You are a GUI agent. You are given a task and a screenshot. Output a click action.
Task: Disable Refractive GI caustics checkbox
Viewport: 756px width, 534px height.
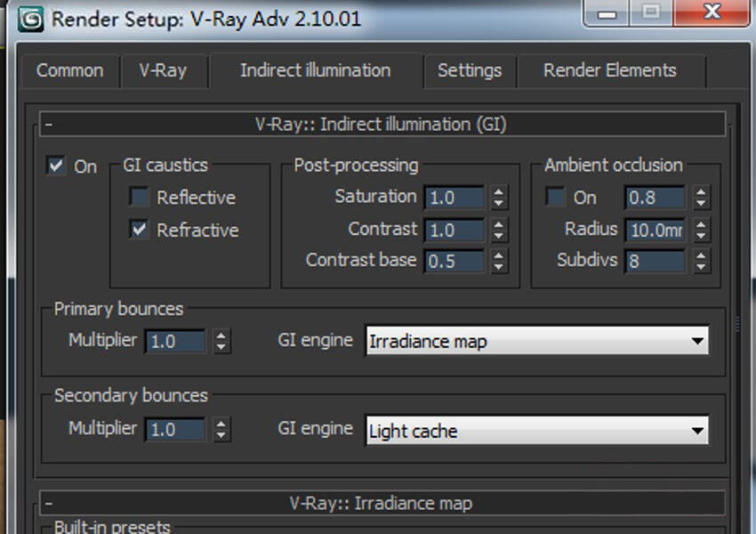(139, 229)
